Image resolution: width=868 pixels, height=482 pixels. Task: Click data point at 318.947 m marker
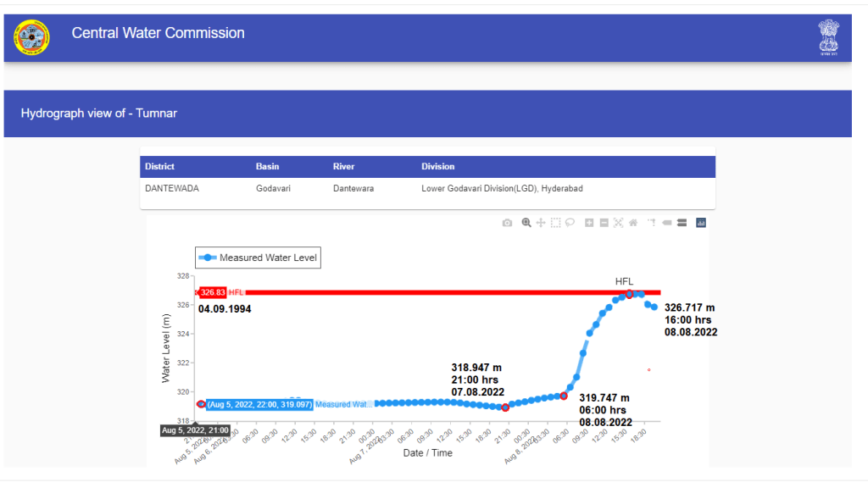coord(505,407)
